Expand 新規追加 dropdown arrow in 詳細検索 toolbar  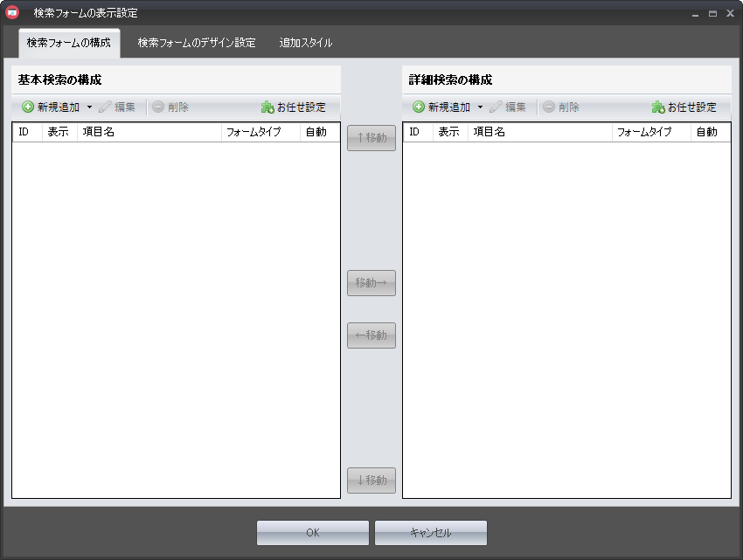[480, 107]
